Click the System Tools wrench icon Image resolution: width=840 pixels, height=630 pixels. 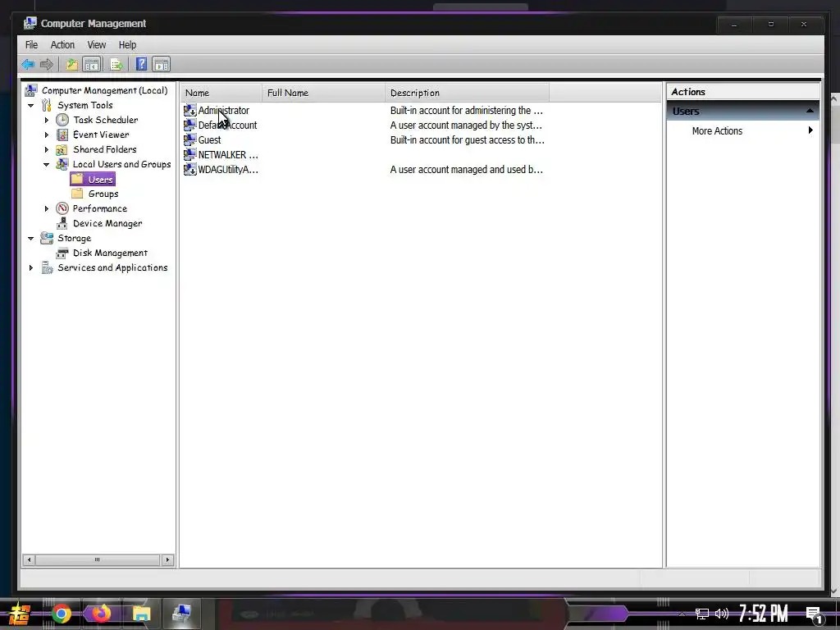coord(47,105)
